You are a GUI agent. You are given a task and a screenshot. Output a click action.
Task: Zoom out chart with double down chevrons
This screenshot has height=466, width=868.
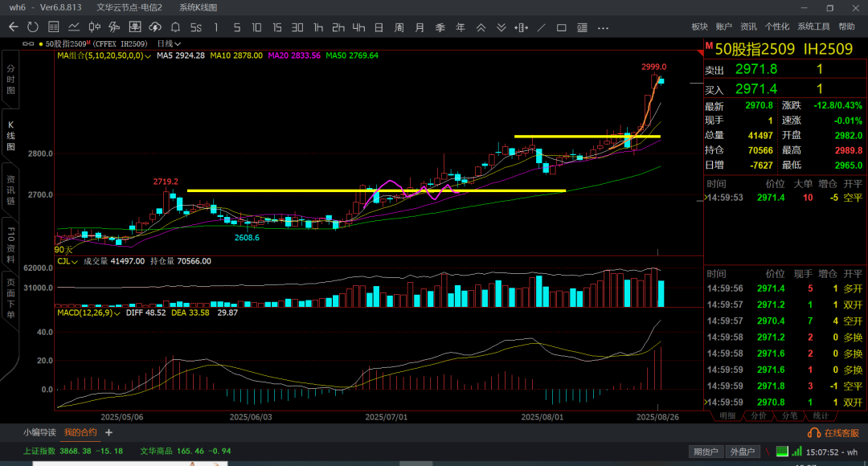pos(501,27)
